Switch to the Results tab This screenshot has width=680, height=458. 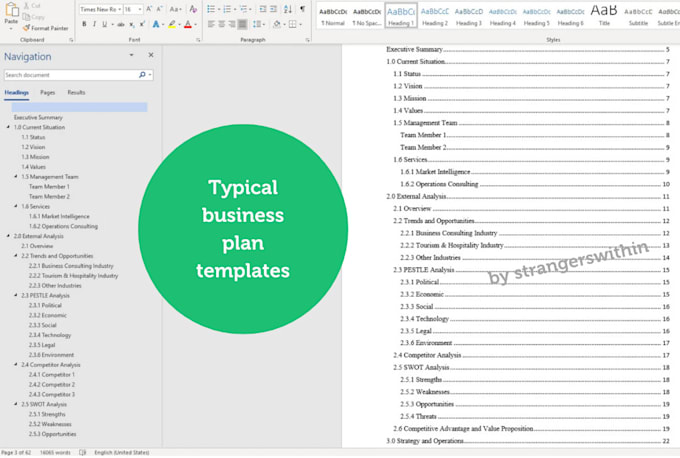coord(76,92)
